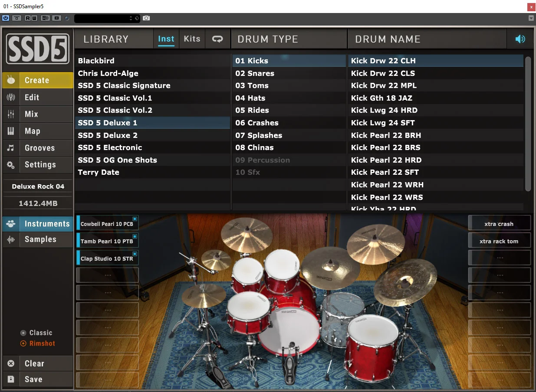Click the Edit page icon

pyautogui.click(x=11, y=97)
